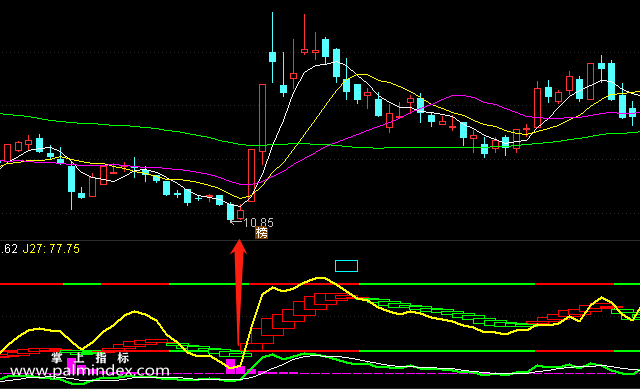The image size is (640, 389).
Task: Click the orange 榜 badge icon
Action: coord(262,233)
